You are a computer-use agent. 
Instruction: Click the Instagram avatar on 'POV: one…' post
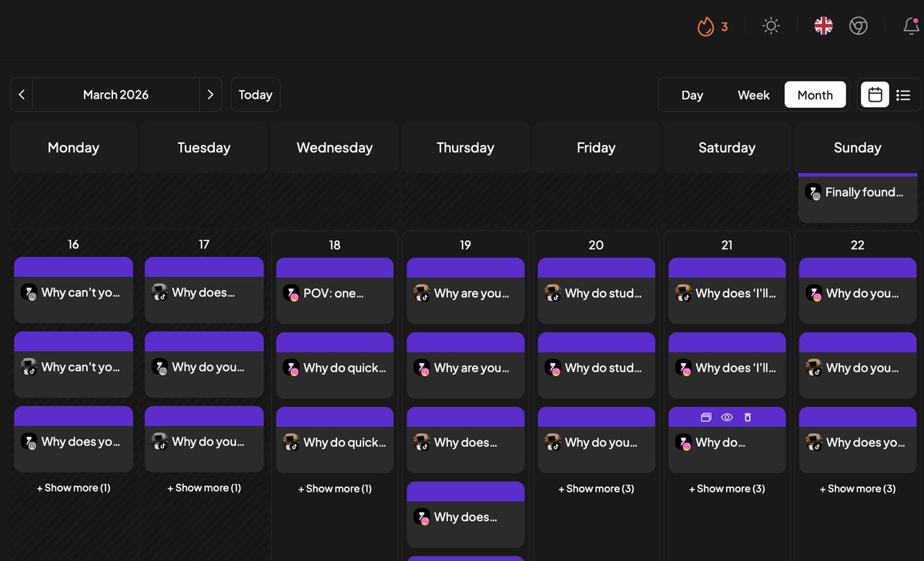tap(290, 293)
